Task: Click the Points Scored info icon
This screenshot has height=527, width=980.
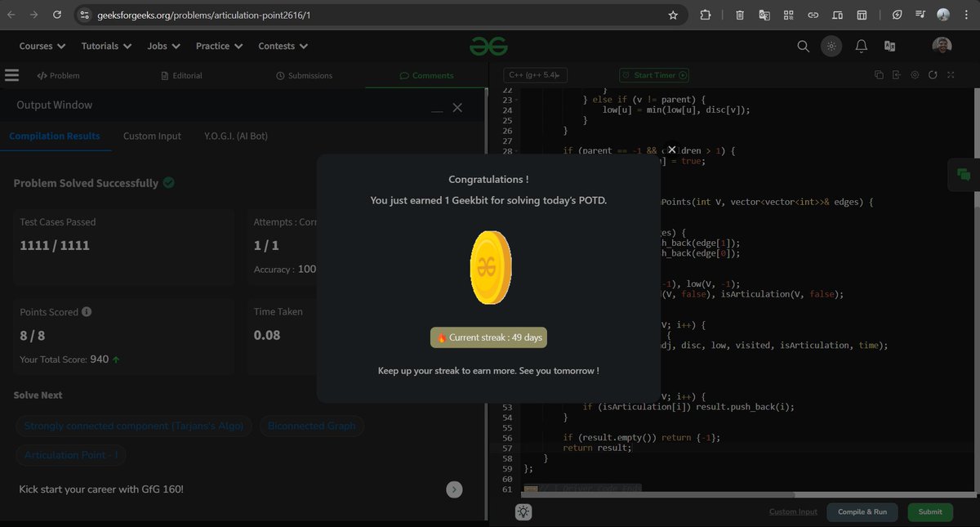Action: (87, 312)
